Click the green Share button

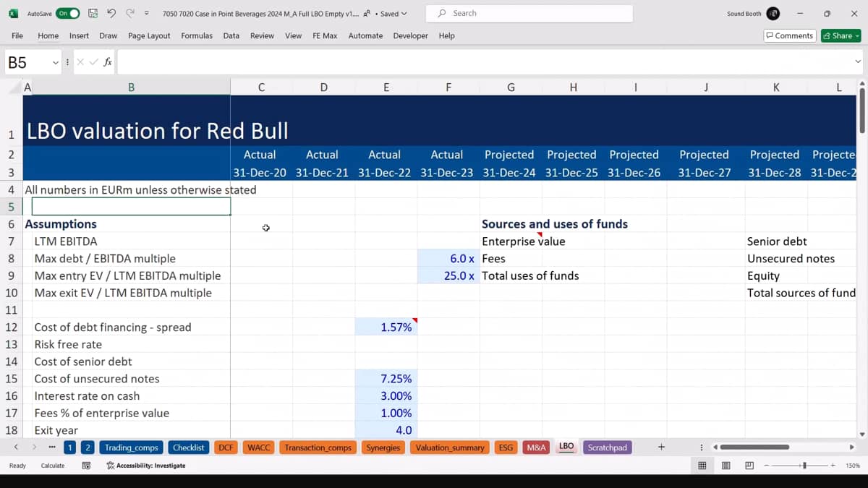click(841, 35)
